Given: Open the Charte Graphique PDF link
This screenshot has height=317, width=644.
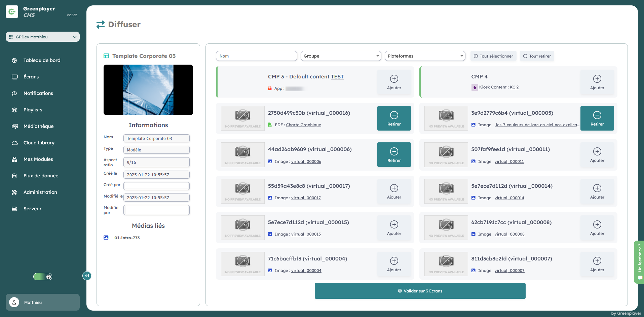Looking at the screenshot, I should (x=303, y=125).
